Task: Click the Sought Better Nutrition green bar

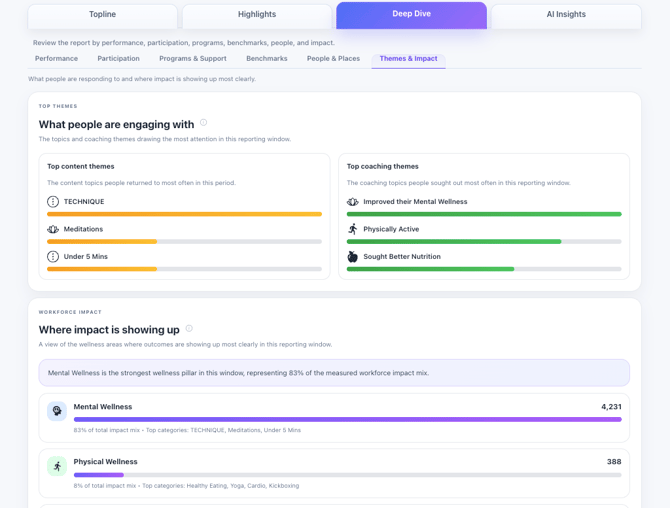Action: (484, 269)
